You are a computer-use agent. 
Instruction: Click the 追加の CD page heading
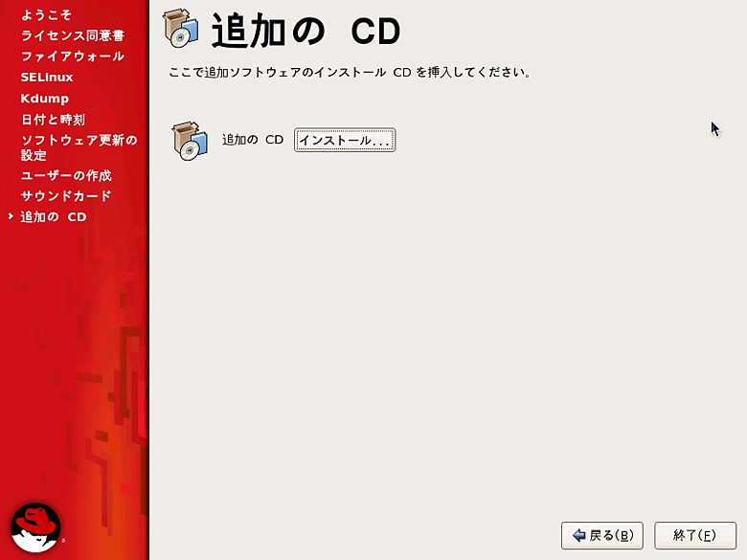click(x=306, y=31)
